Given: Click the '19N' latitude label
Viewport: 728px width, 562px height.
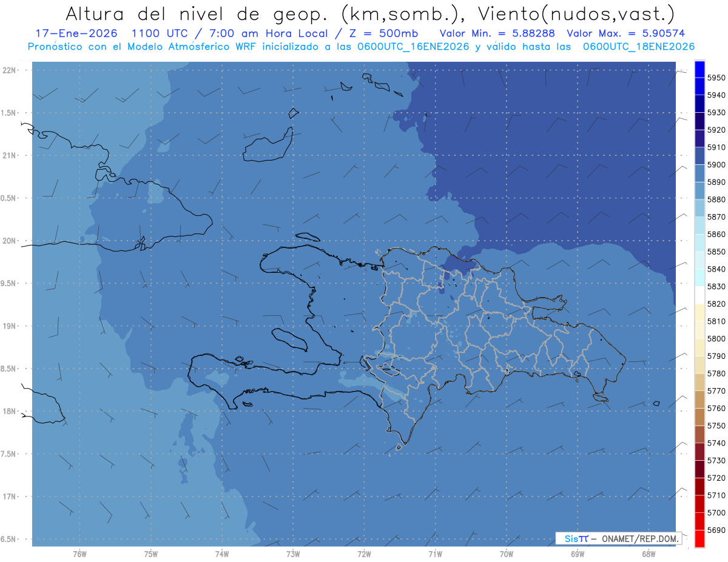Looking at the screenshot, I should pyautogui.click(x=9, y=326).
